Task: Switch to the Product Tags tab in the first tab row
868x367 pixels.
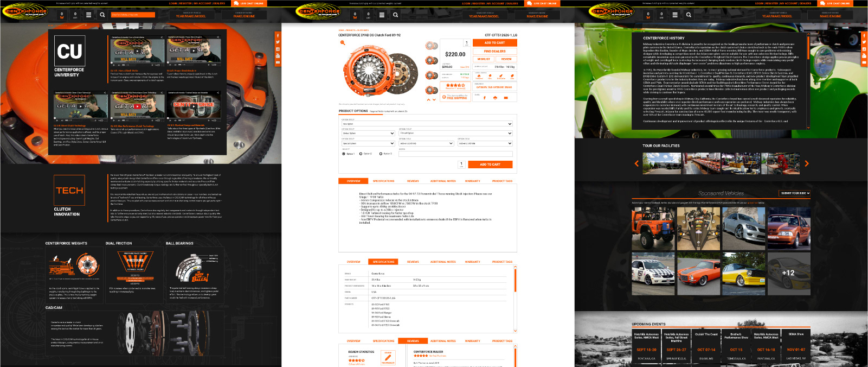Action: [x=502, y=181]
